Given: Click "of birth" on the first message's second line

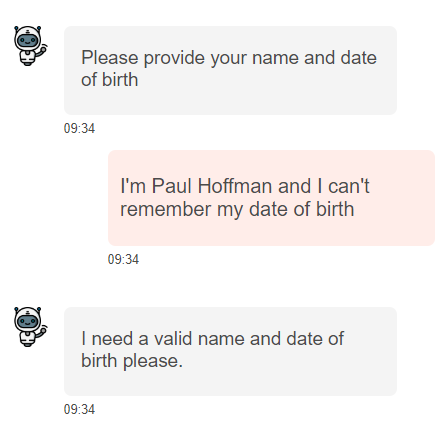Looking at the screenshot, I should (110, 80).
